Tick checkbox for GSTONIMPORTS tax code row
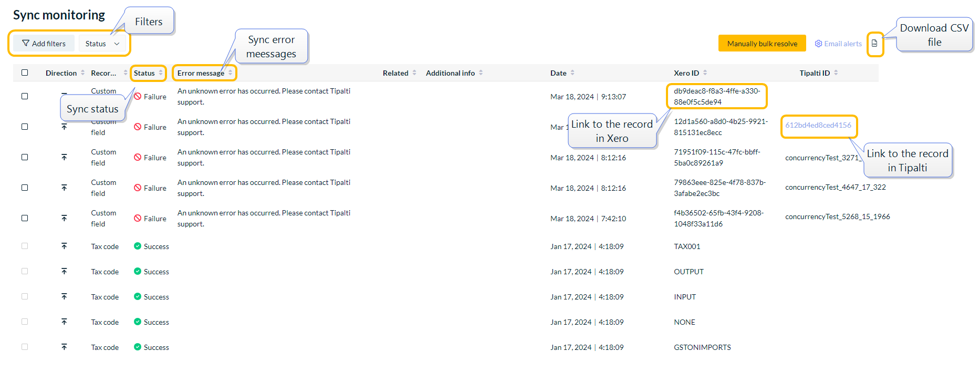980x372 pixels. point(25,347)
